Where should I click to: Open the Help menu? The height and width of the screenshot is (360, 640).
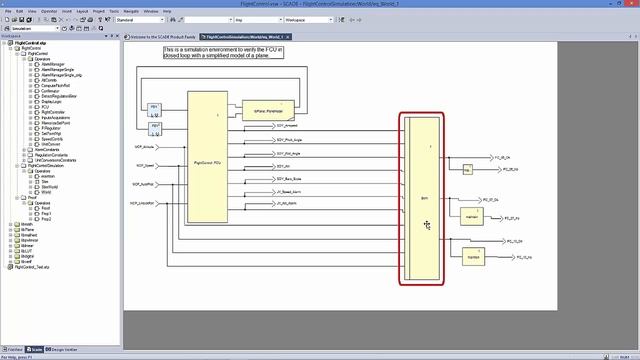[167, 11]
